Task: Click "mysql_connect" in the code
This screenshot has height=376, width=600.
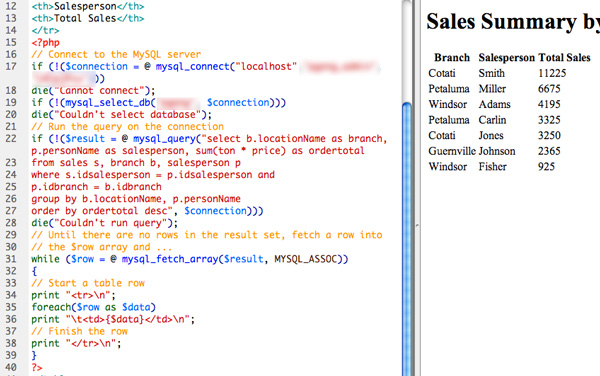Action: [192, 67]
